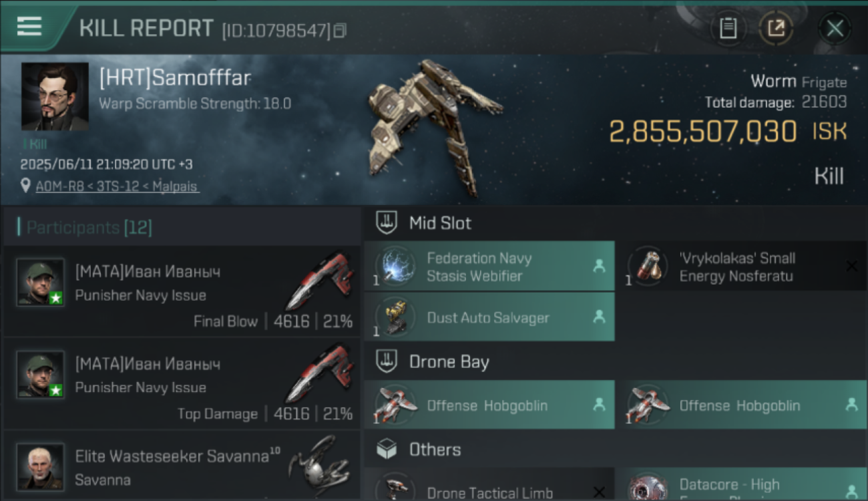Click the Drone Tactical Limb item

[489, 484]
